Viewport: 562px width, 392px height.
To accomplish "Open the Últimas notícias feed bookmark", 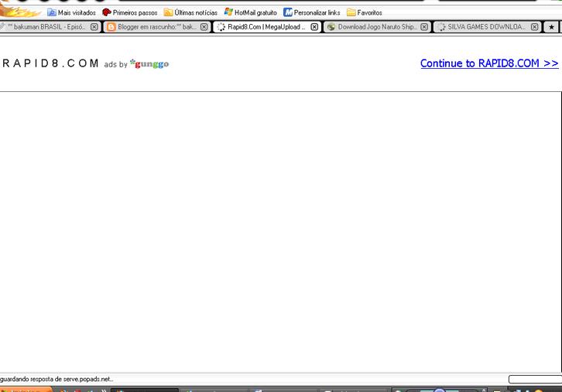I will click(190, 12).
